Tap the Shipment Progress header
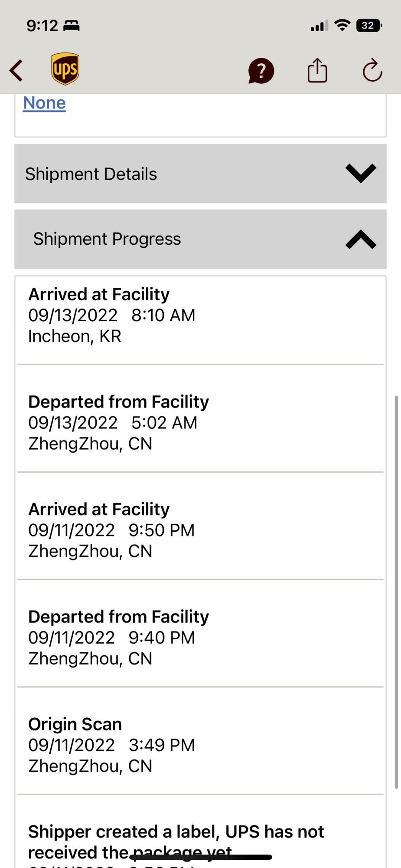 (107, 239)
